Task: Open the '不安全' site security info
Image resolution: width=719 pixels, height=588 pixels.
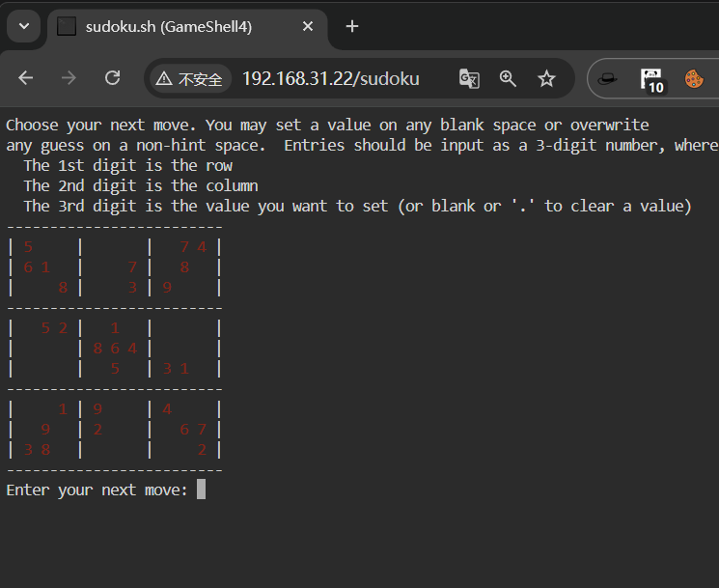Action: (x=189, y=79)
